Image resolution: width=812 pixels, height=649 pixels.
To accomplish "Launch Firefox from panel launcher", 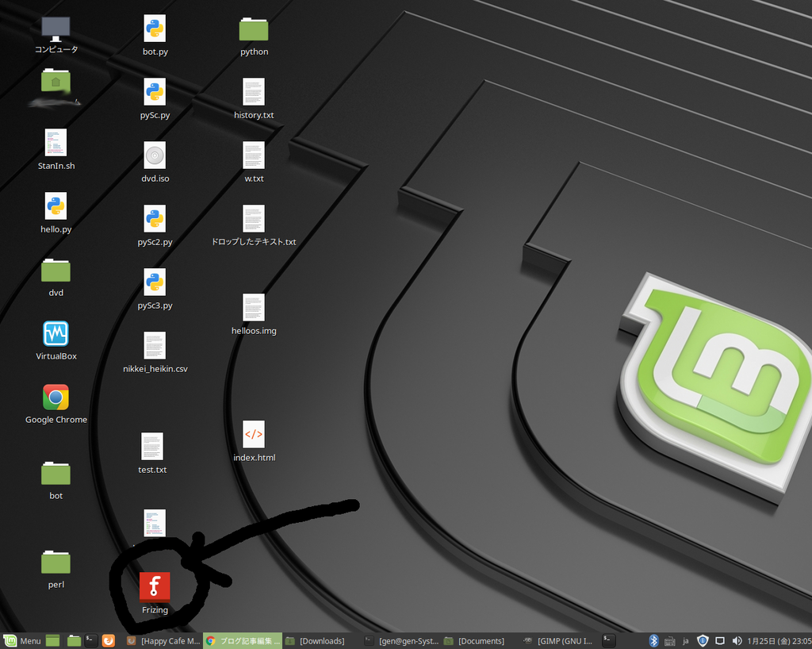I will (x=108, y=641).
